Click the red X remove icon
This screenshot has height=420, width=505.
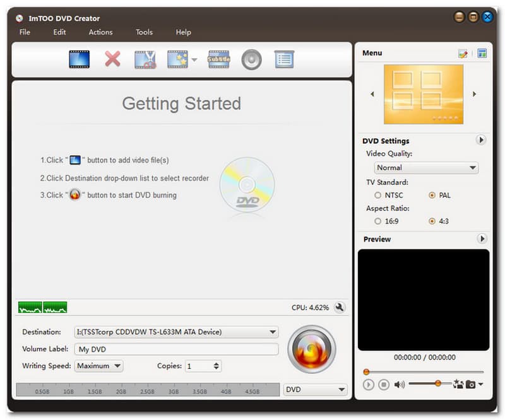pyautogui.click(x=112, y=59)
